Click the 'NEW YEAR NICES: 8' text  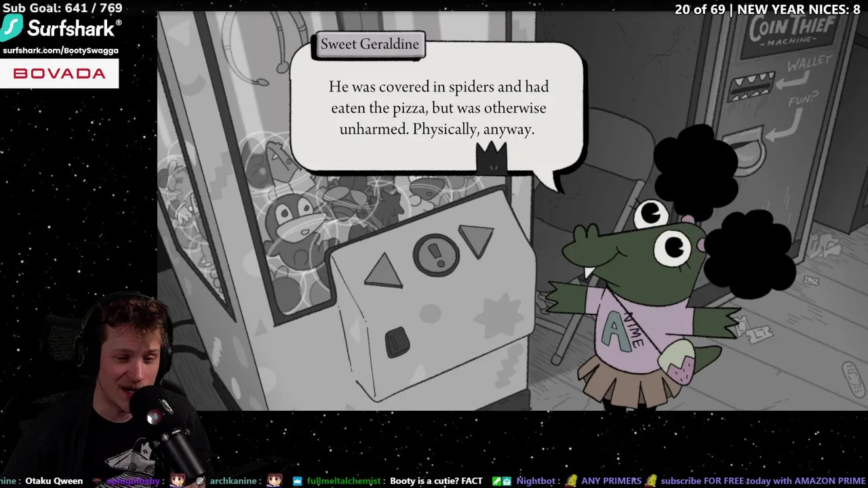point(799,9)
